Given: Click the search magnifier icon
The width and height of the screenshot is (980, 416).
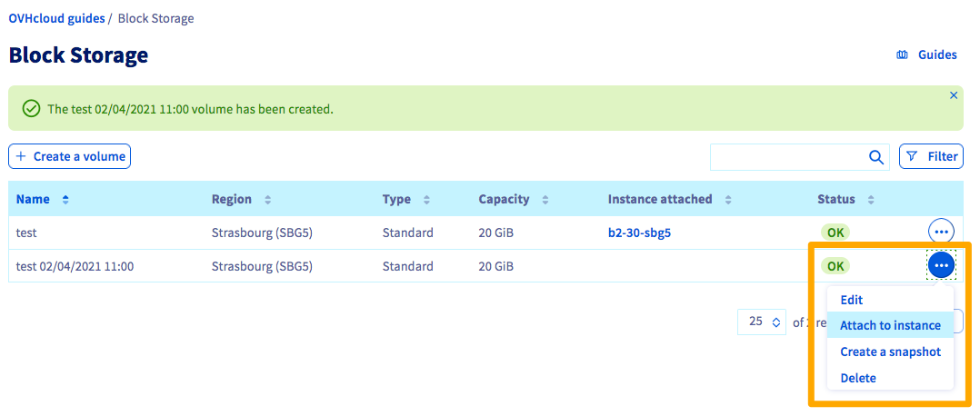Looking at the screenshot, I should [x=875, y=157].
